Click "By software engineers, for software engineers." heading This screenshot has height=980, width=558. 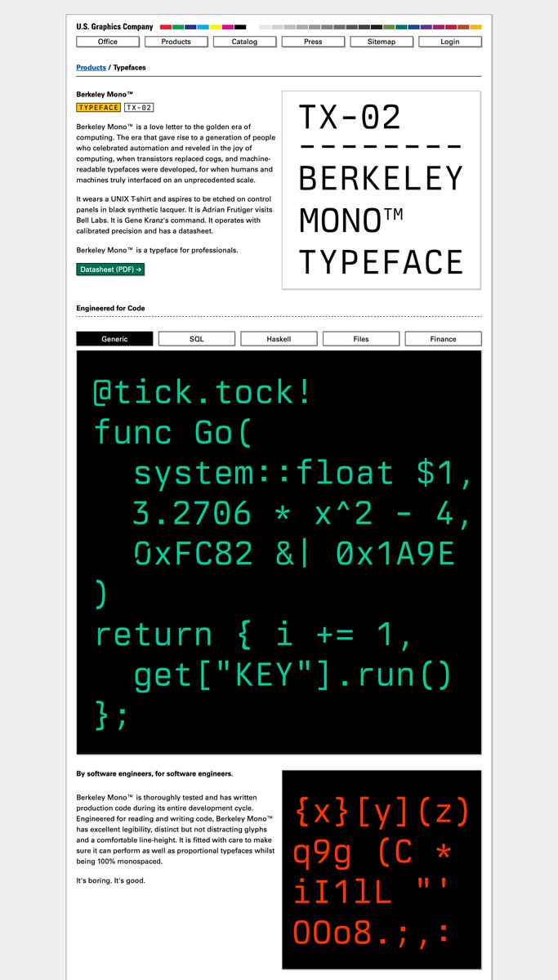point(154,773)
